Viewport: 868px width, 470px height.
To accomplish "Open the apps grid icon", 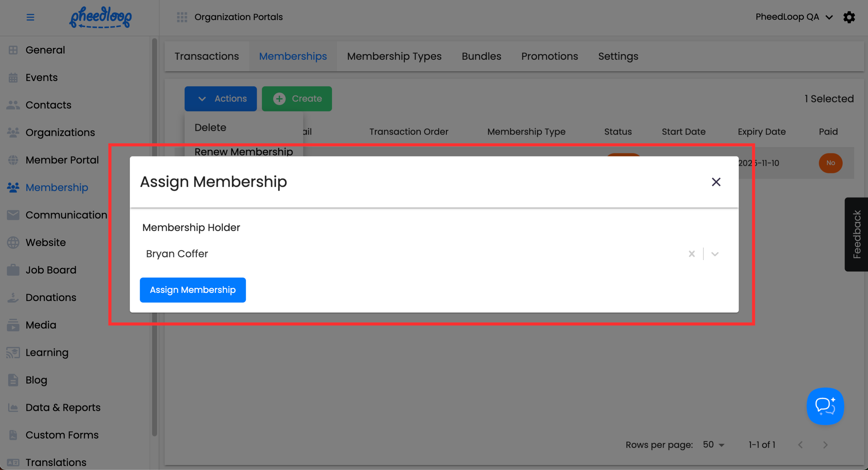I will tap(182, 17).
